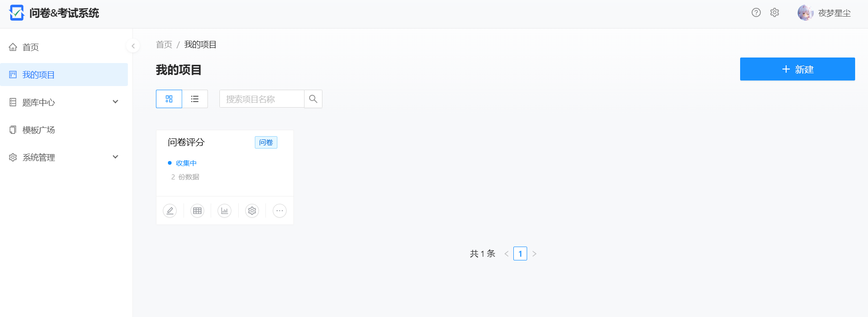The height and width of the screenshot is (317, 868).
Task: Open the data table icon on 问卷评分 card
Action: [197, 211]
